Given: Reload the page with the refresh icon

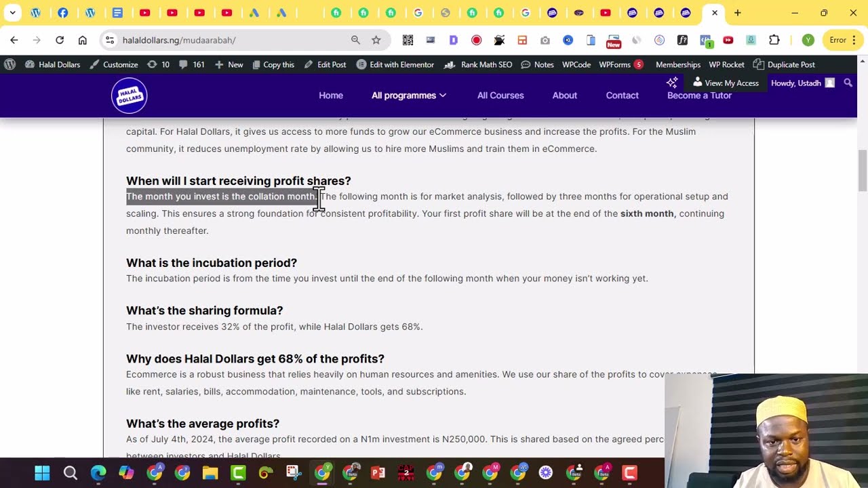Looking at the screenshot, I should [x=60, y=40].
